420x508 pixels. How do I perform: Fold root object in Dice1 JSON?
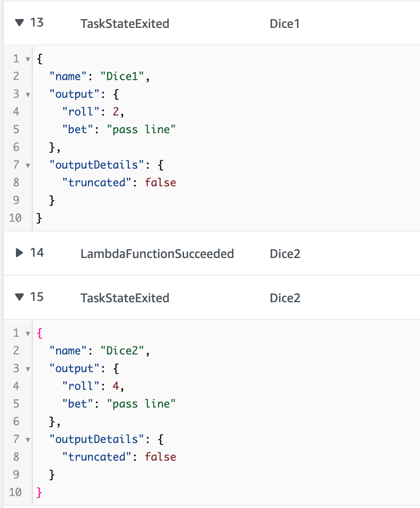pos(28,59)
